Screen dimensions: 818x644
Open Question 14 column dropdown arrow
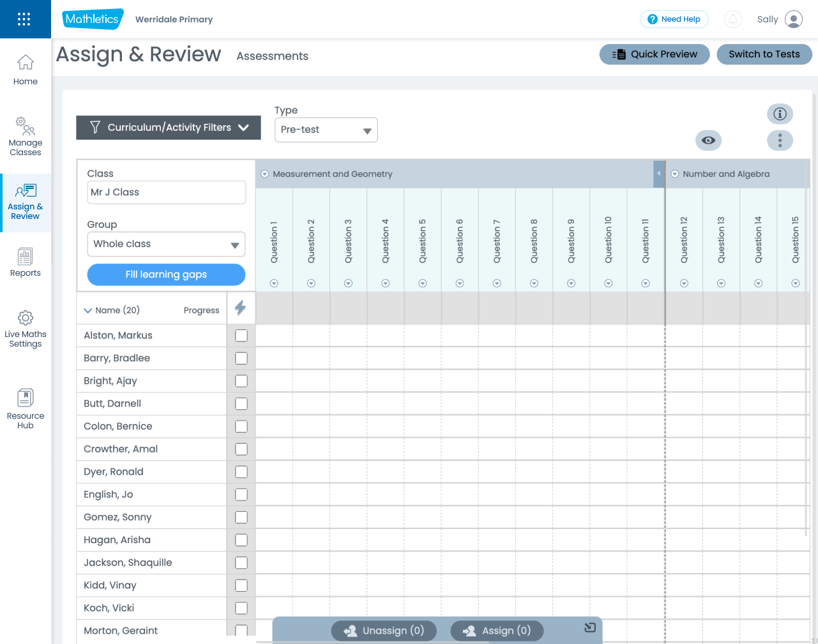click(x=759, y=283)
